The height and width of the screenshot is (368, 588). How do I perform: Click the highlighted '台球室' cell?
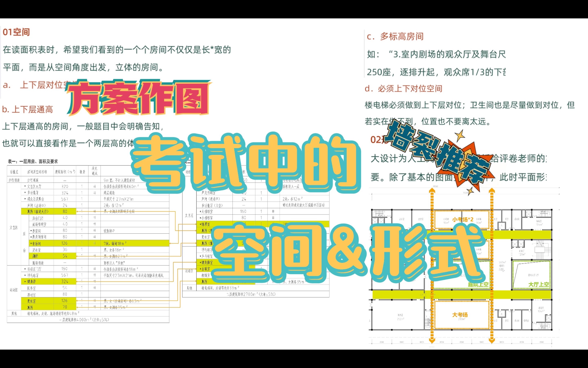(x=205, y=269)
